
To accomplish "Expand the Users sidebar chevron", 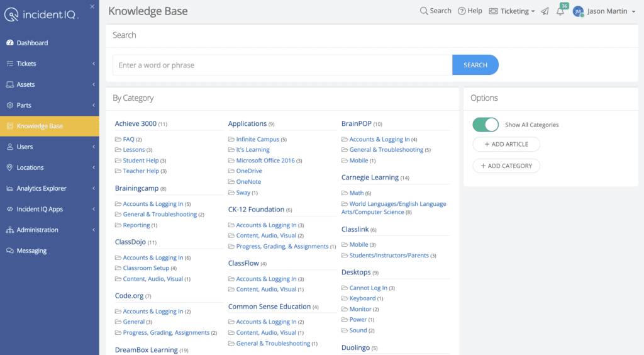I will tap(94, 147).
